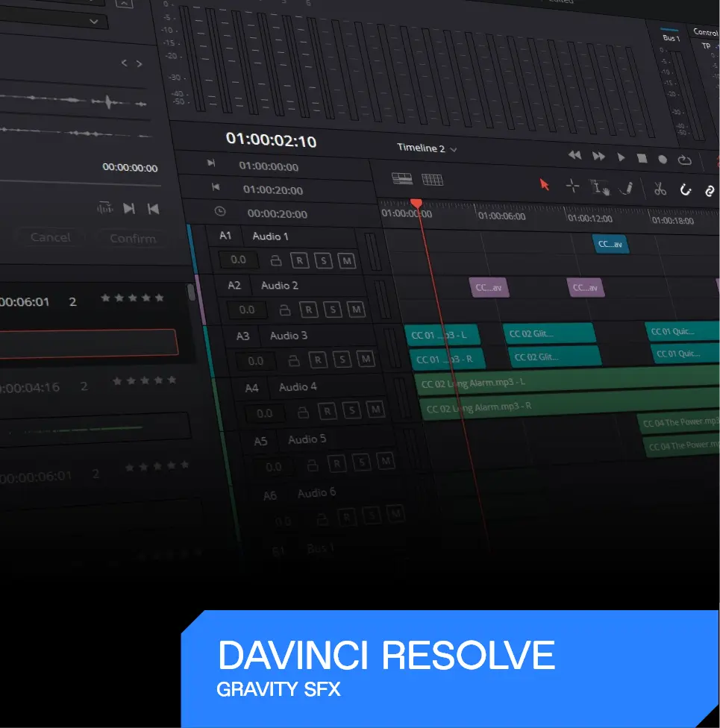Click the record button in transport
The height and width of the screenshot is (728, 720).
click(663, 159)
